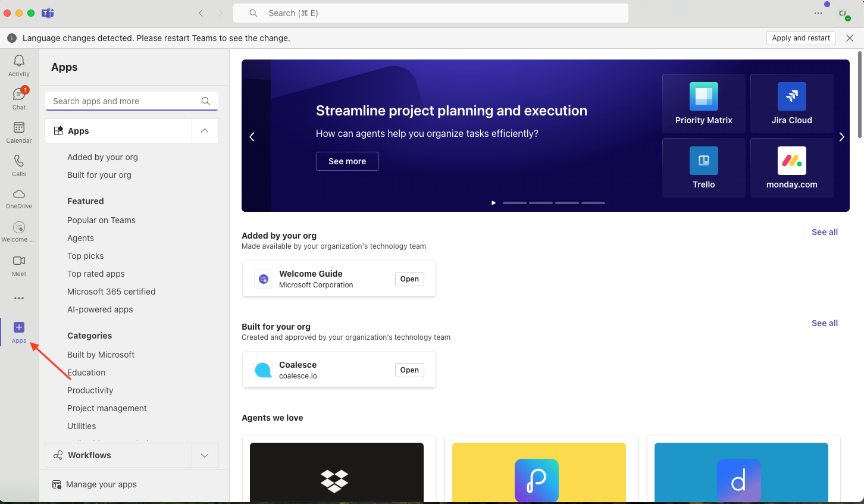The image size is (864, 504).
Task: Go to next banner slide arrow
Action: point(841,137)
